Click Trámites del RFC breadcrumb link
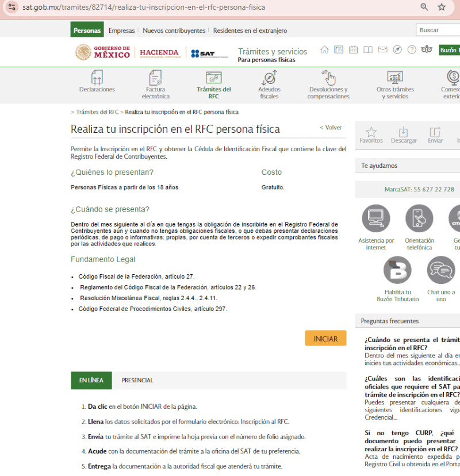This screenshot has height=476, width=460. 97,112
